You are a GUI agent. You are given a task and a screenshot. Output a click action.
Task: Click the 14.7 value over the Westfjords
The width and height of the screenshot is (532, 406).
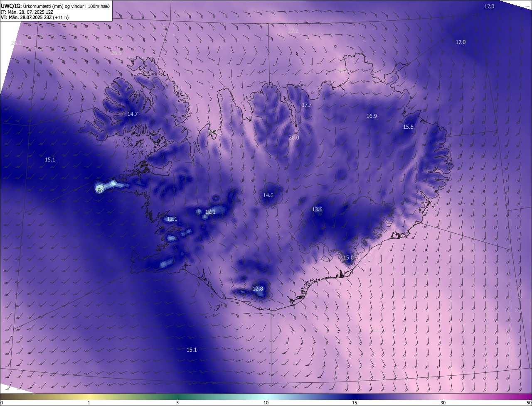133,114
